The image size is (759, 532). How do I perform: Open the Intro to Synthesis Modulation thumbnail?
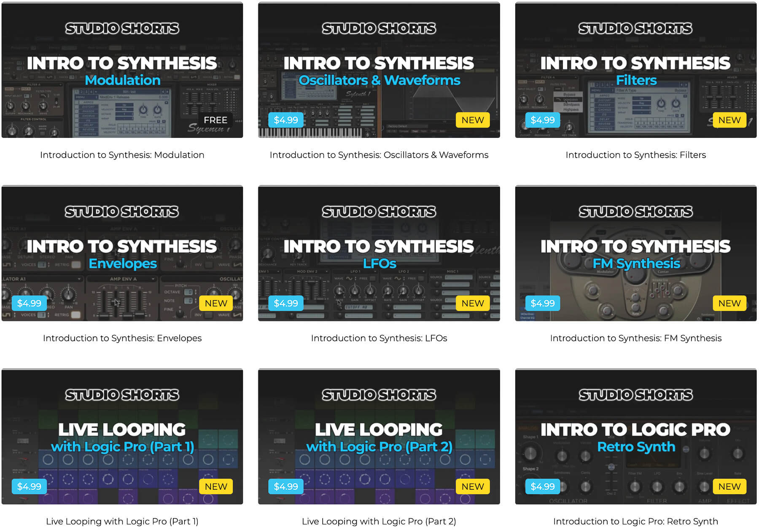pos(122,70)
